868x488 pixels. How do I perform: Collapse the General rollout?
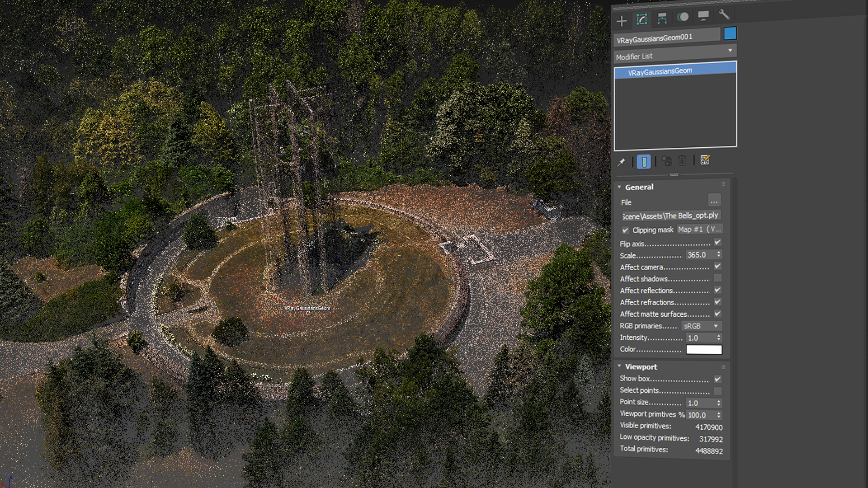point(619,187)
